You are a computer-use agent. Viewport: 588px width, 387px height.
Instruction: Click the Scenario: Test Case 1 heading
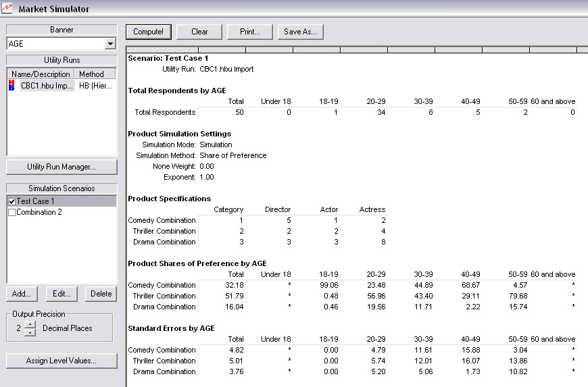point(168,59)
